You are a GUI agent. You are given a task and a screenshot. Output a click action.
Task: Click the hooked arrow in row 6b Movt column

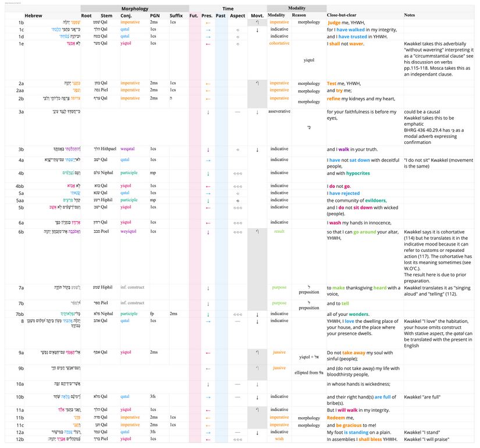click(257, 232)
